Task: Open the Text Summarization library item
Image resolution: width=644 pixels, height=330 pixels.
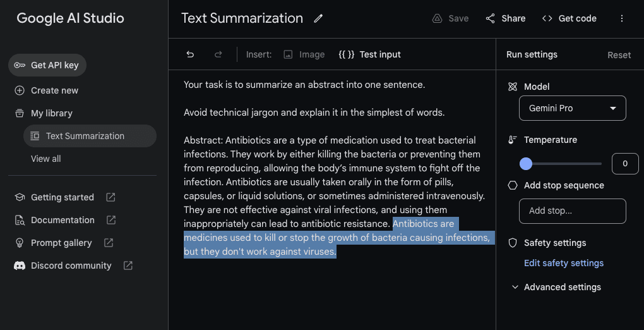Action: [x=85, y=136]
